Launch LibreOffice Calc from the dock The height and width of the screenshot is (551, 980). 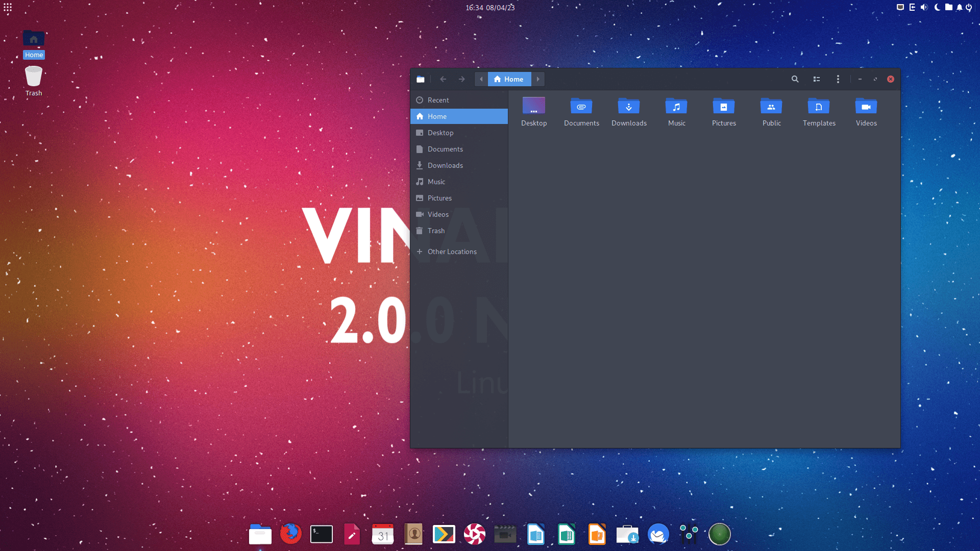[567, 534]
